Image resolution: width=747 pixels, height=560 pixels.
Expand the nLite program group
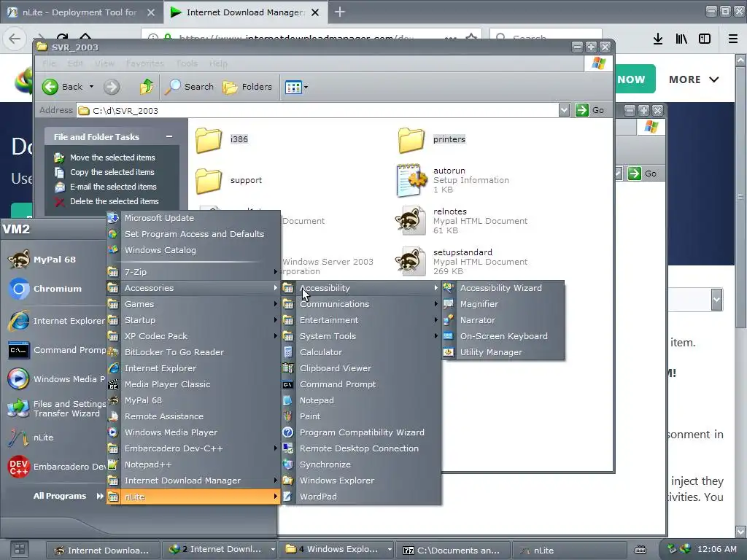(x=193, y=497)
